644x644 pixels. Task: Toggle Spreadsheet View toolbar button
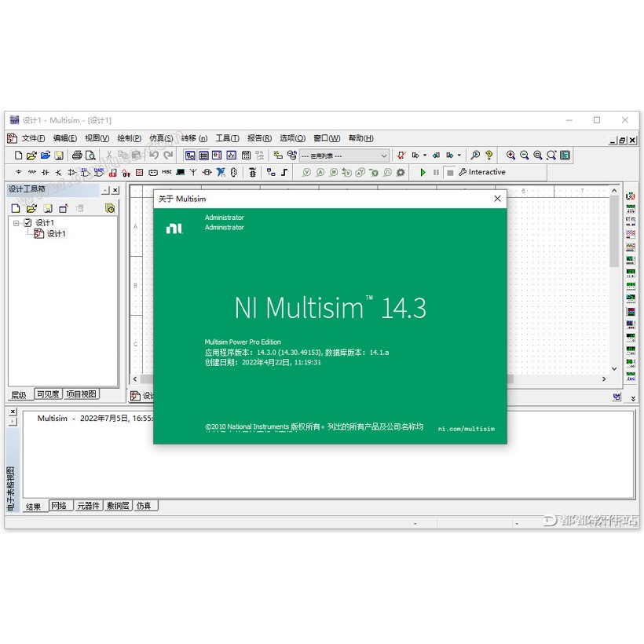pyautogui.click(x=203, y=156)
